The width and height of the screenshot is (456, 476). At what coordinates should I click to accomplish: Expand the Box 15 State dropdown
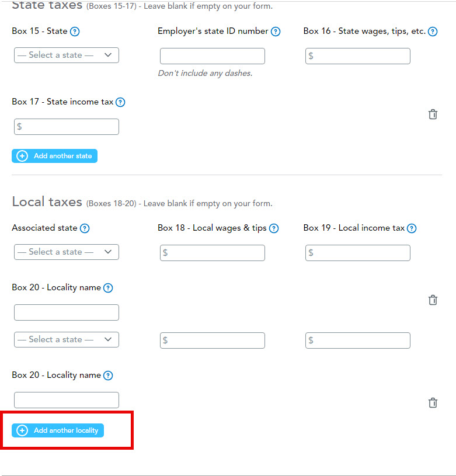coord(67,55)
